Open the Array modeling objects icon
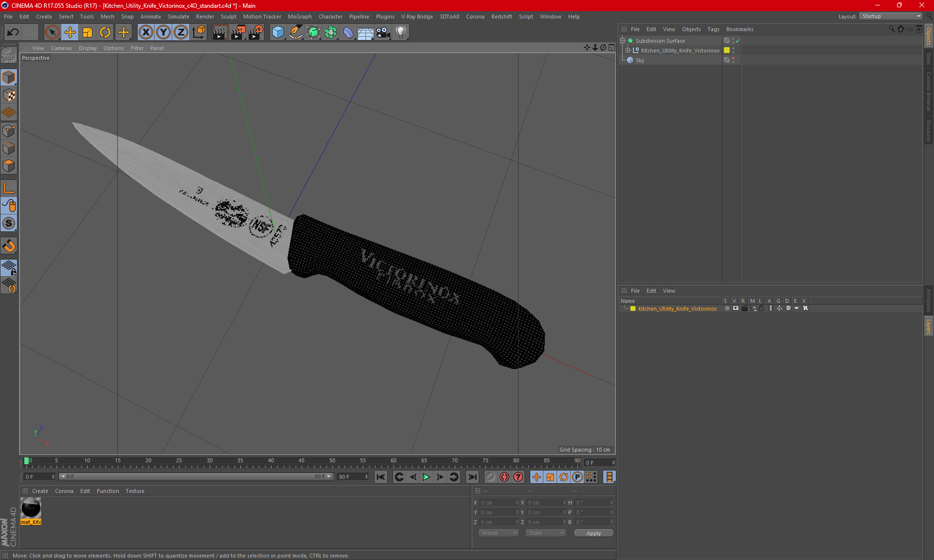This screenshot has width=934, height=560. tap(331, 32)
